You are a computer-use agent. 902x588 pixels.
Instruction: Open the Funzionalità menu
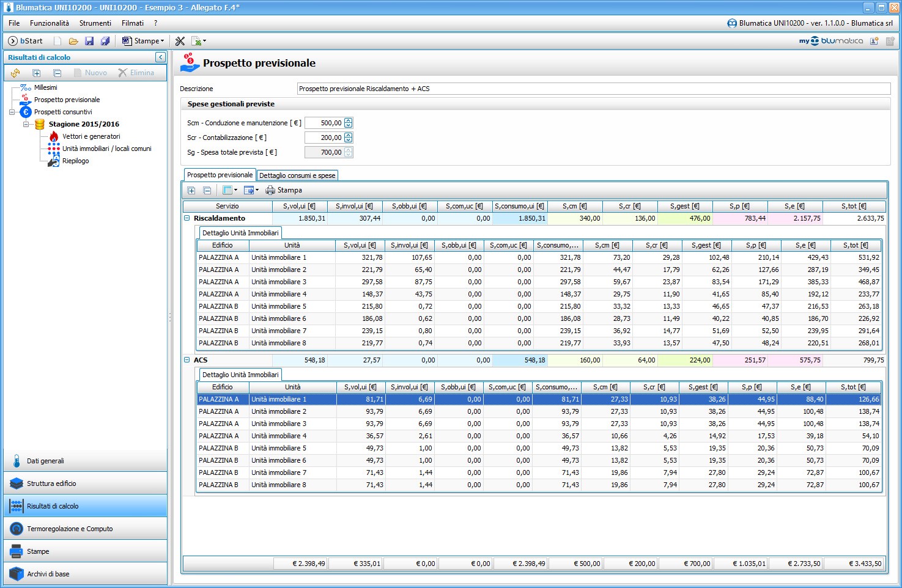(x=49, y=23)
